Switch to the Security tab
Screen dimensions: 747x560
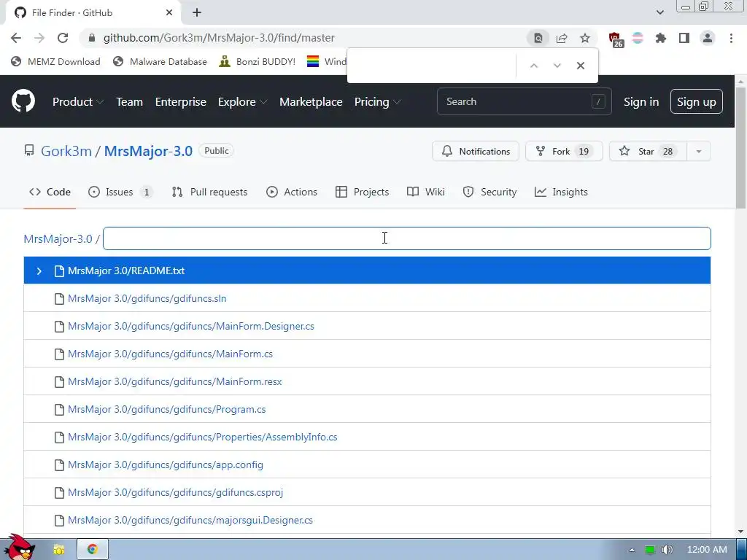pyautogui.click(x=489, y=192)
